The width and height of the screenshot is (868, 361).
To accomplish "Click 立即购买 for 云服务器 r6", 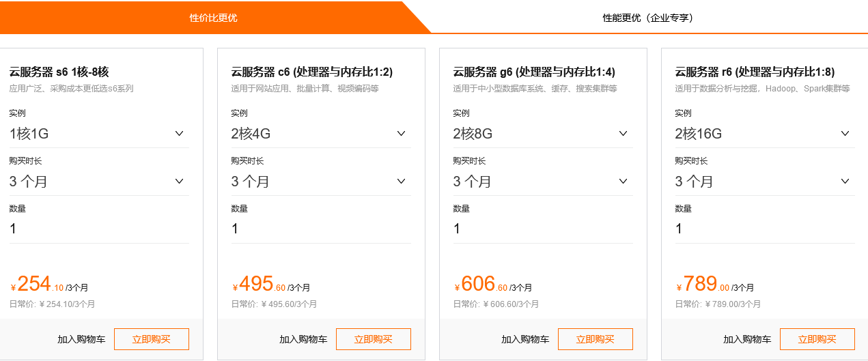I will [817, 339].
